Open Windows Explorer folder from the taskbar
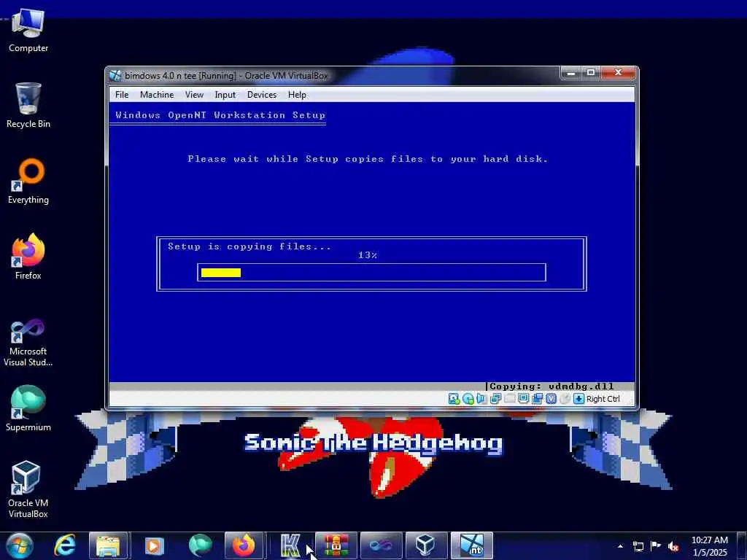 108,545
